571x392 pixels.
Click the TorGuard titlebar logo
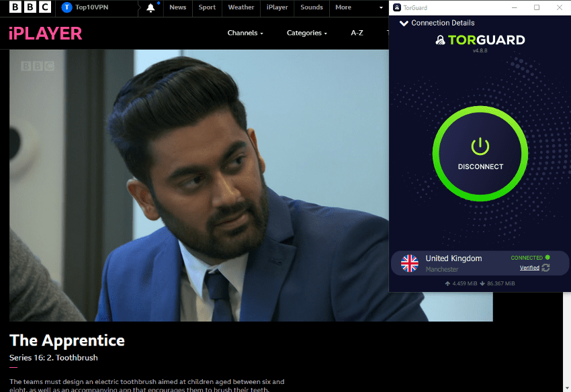(398, 7)
